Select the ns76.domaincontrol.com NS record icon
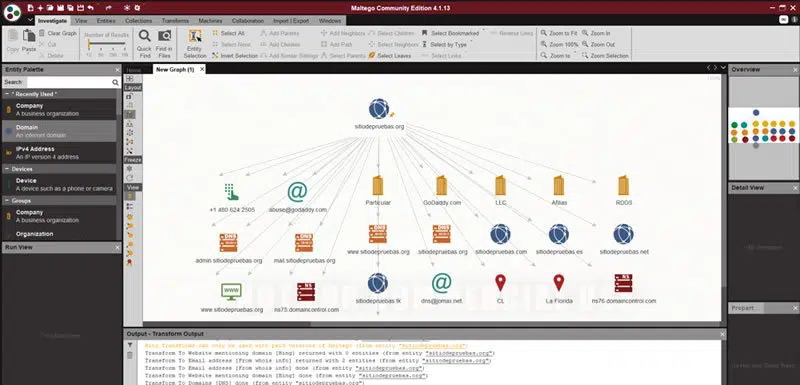Image resolution: width=800 pixels, height=385 pixels. coord(623,284)
